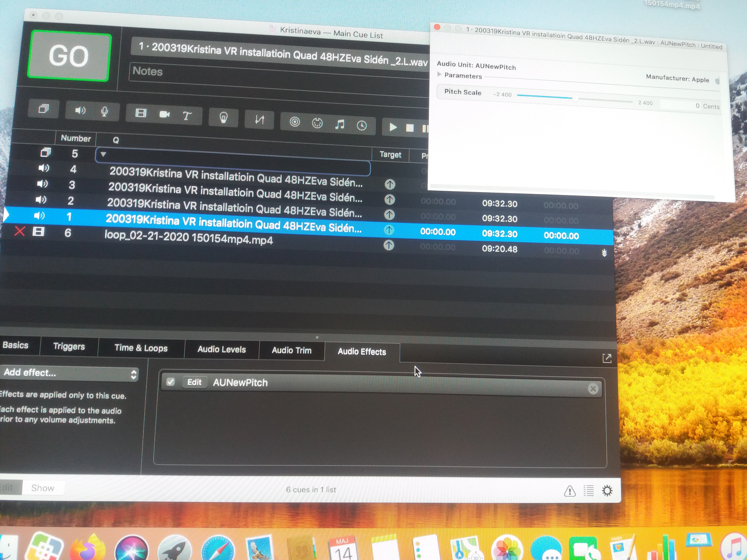Viewport: 747px width, 560px height.
Task: Toggle the cue lists sidebar icon
Action: coord(588,490)
